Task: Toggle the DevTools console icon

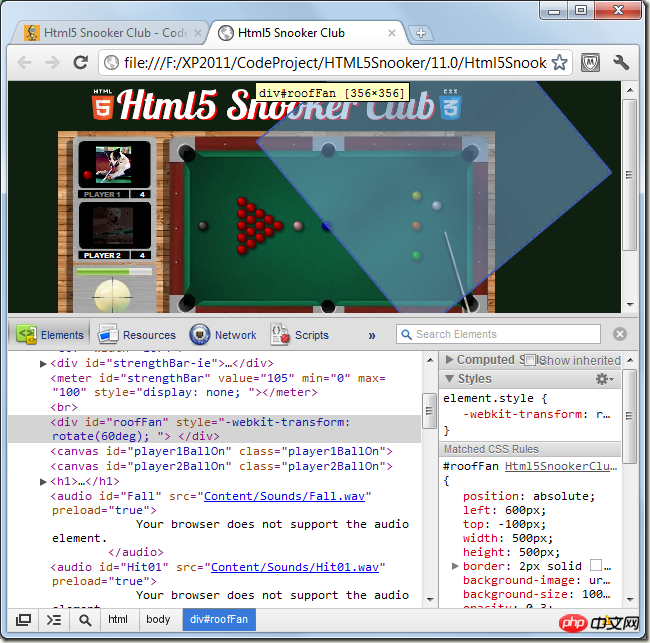Action: tap(54, 620)
